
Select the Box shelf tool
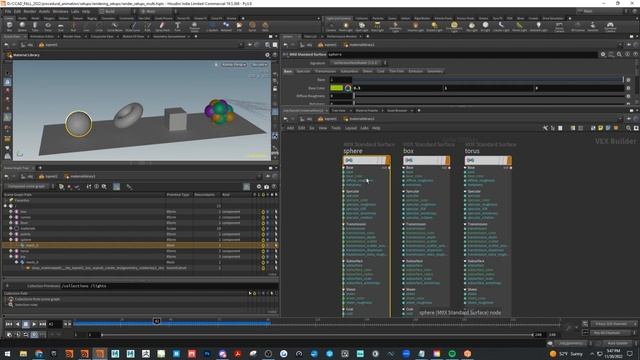pyautogui.click(x=9, y=27)
